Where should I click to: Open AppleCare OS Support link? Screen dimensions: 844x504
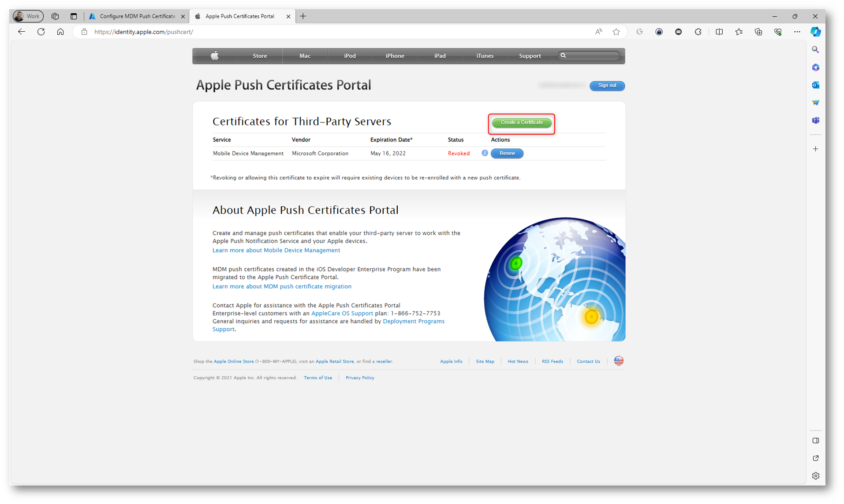342,313
